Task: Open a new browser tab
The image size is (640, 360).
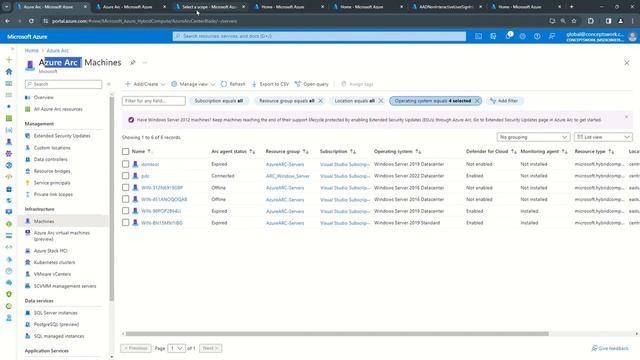Action: [x=571, y=7]
